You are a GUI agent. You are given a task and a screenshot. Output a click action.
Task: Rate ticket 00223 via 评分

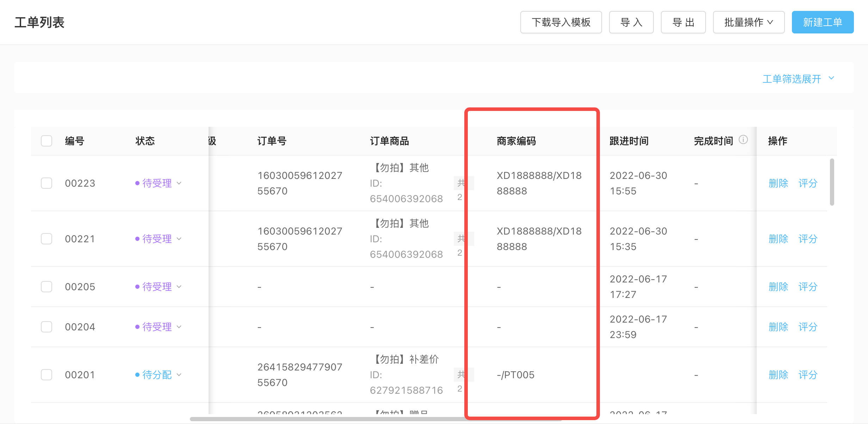tap(808, 183)
